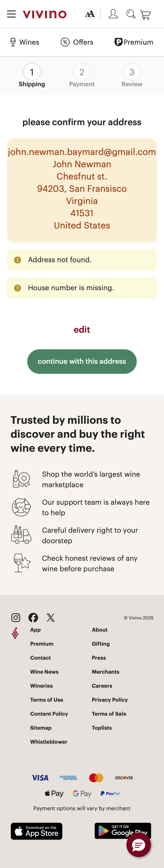Click the AA text size icon
Screen dimensions: 164x868
click(90, 14)
